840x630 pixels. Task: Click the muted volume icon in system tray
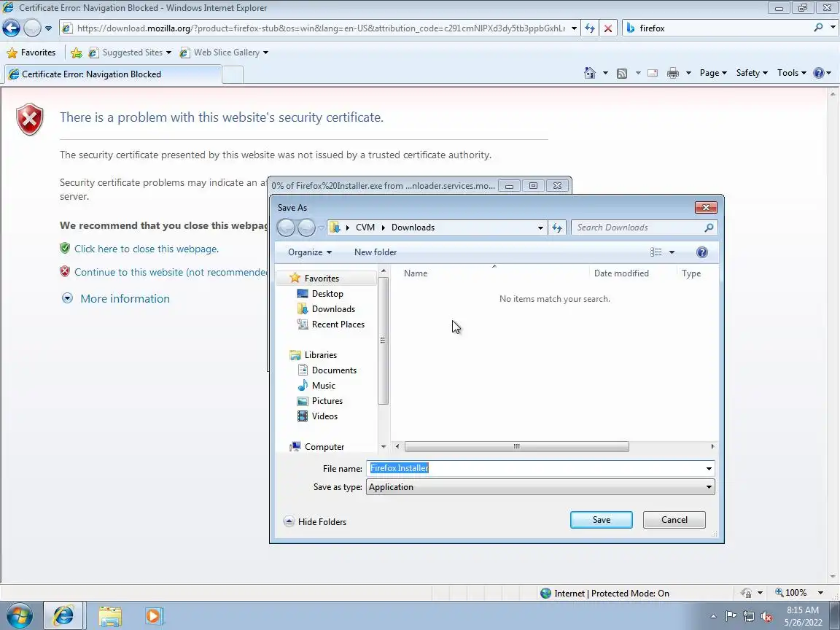[x=766, y=616]
